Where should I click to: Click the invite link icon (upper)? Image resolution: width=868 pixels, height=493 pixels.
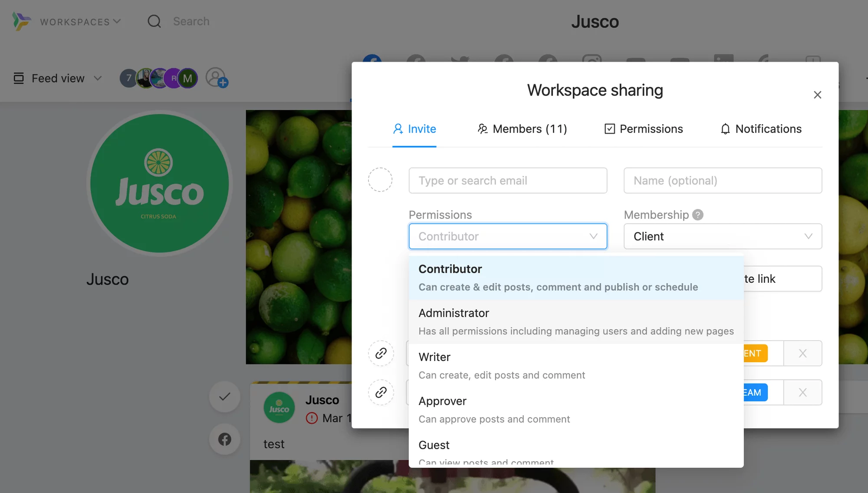(381, 353)
